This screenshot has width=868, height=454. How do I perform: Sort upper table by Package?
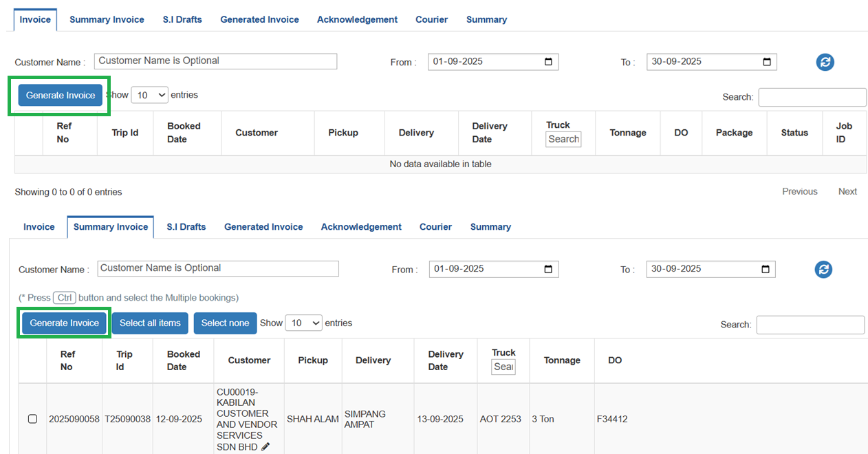(x=734, y=133)
